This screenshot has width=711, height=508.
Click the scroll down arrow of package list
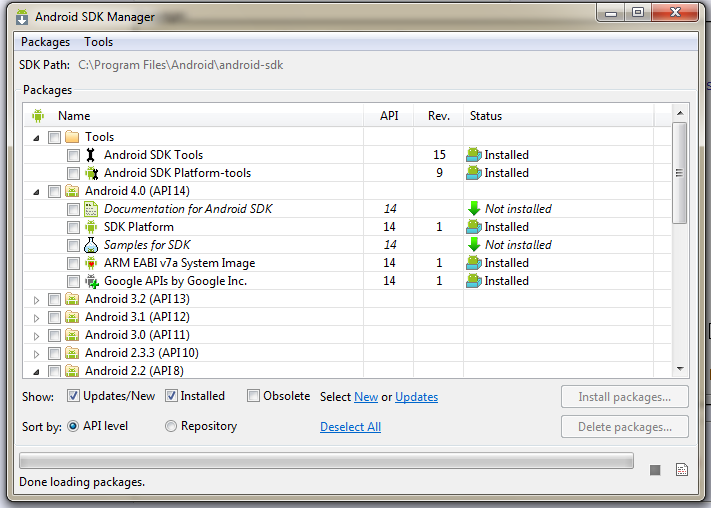point(679,369)
